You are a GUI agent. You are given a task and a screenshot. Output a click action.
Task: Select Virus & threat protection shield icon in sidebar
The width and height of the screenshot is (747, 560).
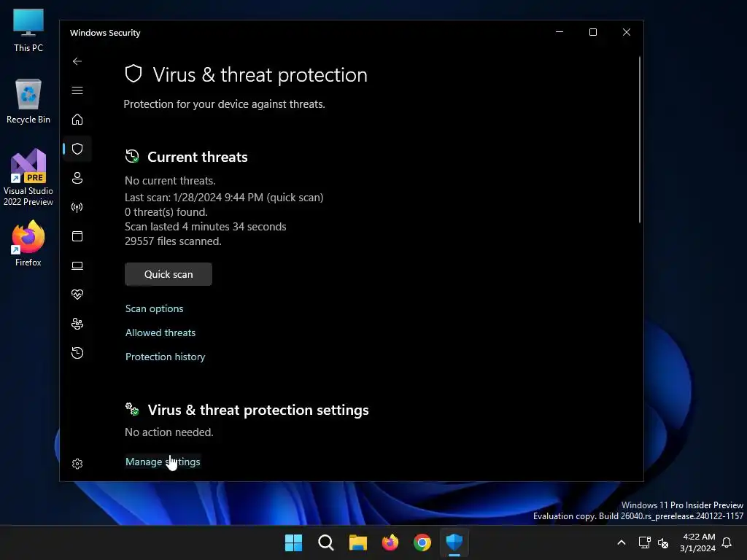[x=77, y=149]
